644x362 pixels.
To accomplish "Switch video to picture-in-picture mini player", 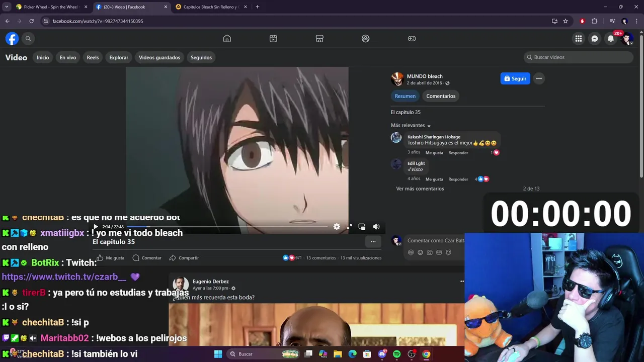I will click(x=362, y=227).
